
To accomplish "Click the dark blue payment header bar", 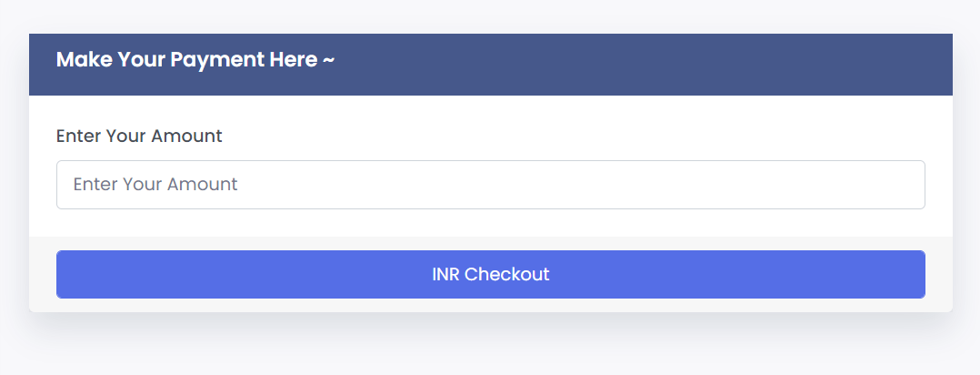I will (x=491, y=65).
